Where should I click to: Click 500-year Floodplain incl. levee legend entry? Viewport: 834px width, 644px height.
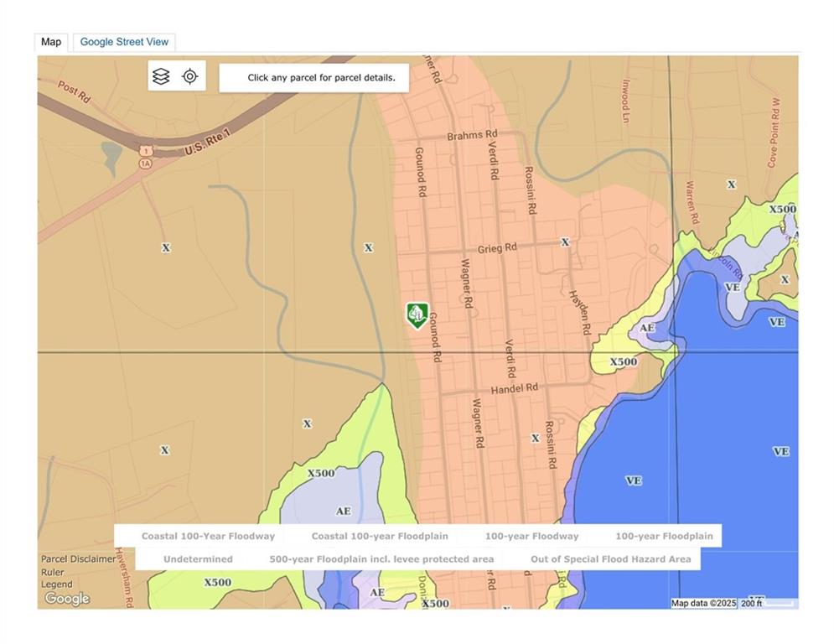coord(381,558)
